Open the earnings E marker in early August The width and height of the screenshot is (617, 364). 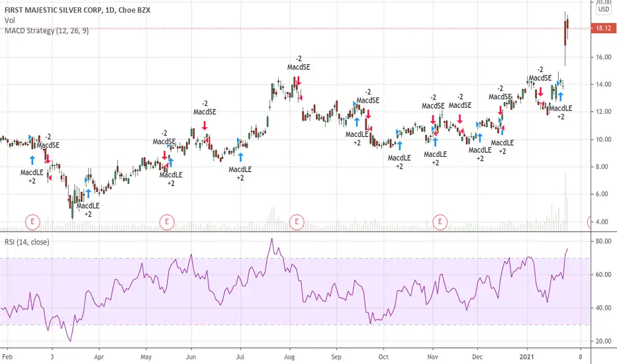297,222
